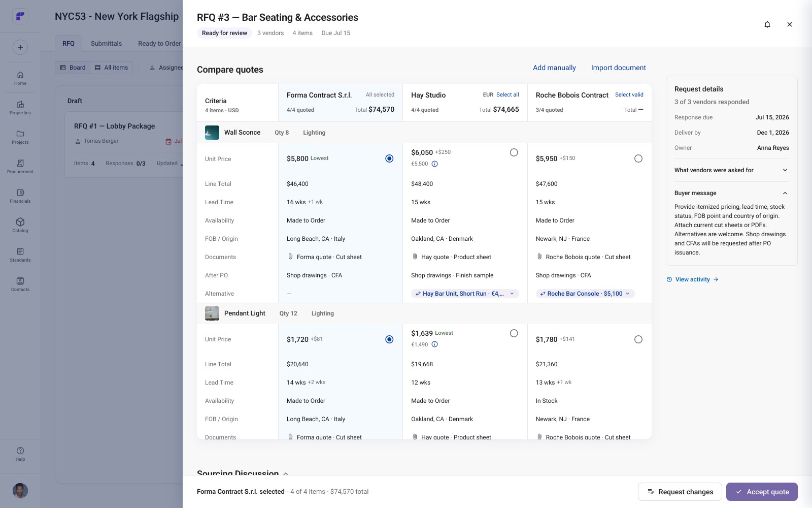Select Roche Bobois $1,780 Pendant Light quote
The width and height of the screenshot is (812, 508).
[x=638, y=339]
